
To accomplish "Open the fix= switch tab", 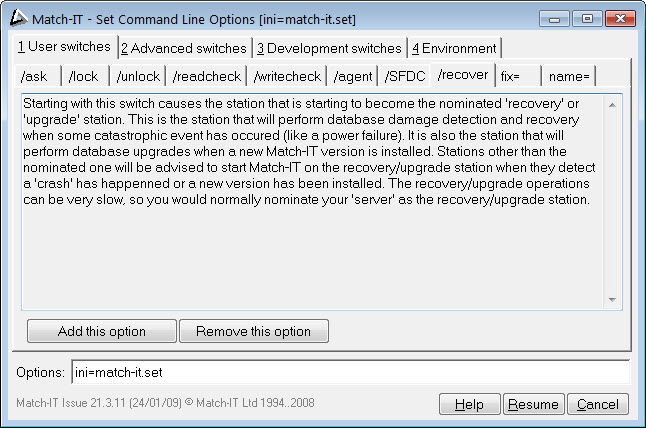I will pyautogui.click(x=518, y=76).
